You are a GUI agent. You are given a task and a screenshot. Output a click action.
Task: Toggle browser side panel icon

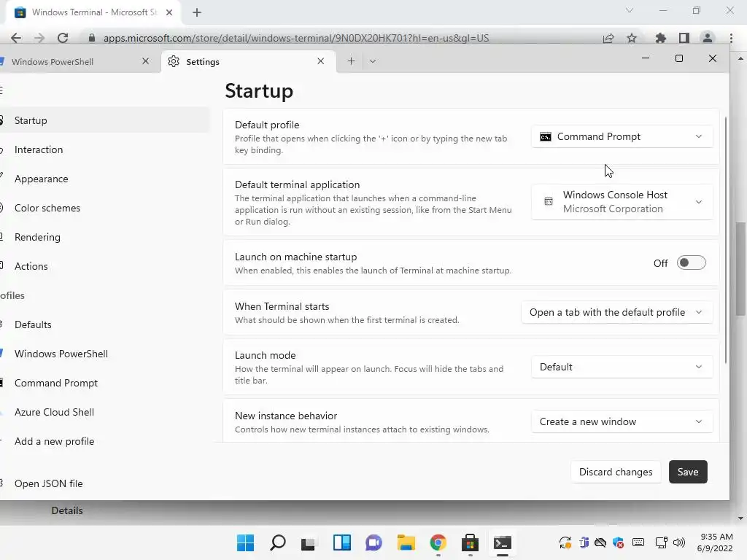tap(684, 38)
